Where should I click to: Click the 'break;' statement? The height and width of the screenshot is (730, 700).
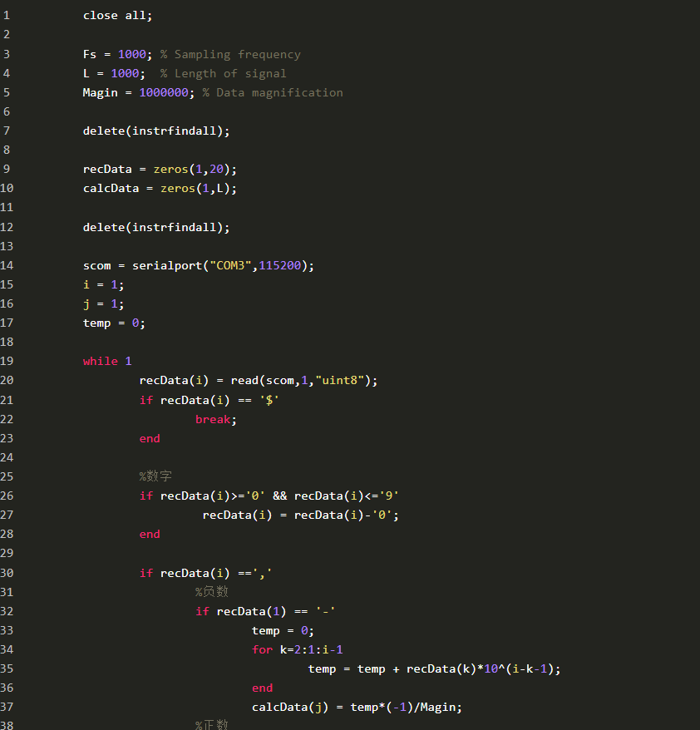pyautogui.click(x=216, y=420)
